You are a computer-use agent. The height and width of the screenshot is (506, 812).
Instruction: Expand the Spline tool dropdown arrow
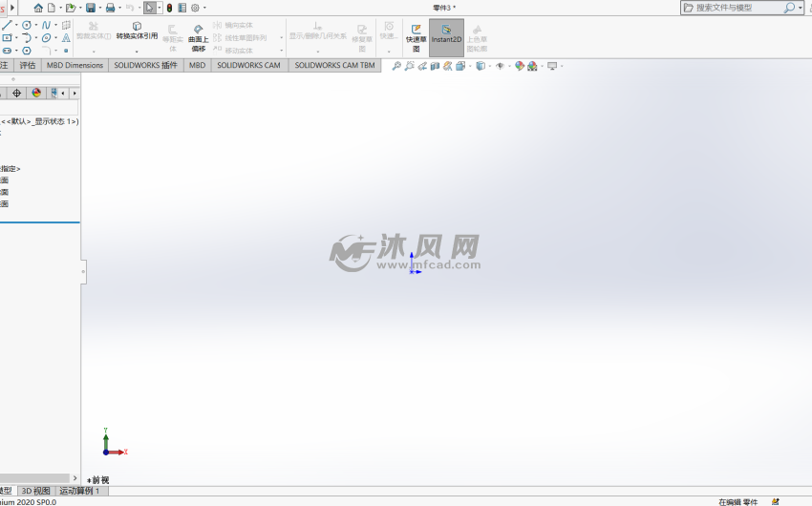click(x=56, y=25)
